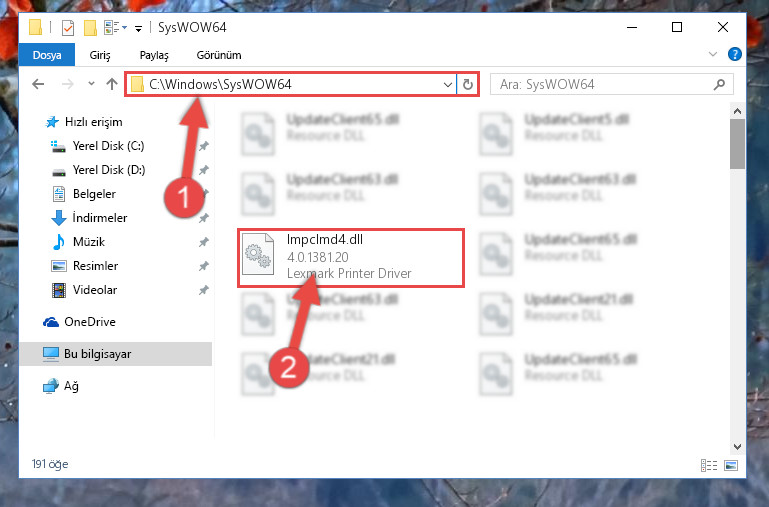Open recent locations dropdown arrow
Viewport: 769px width, 507px height.
[x=91, y=84]
